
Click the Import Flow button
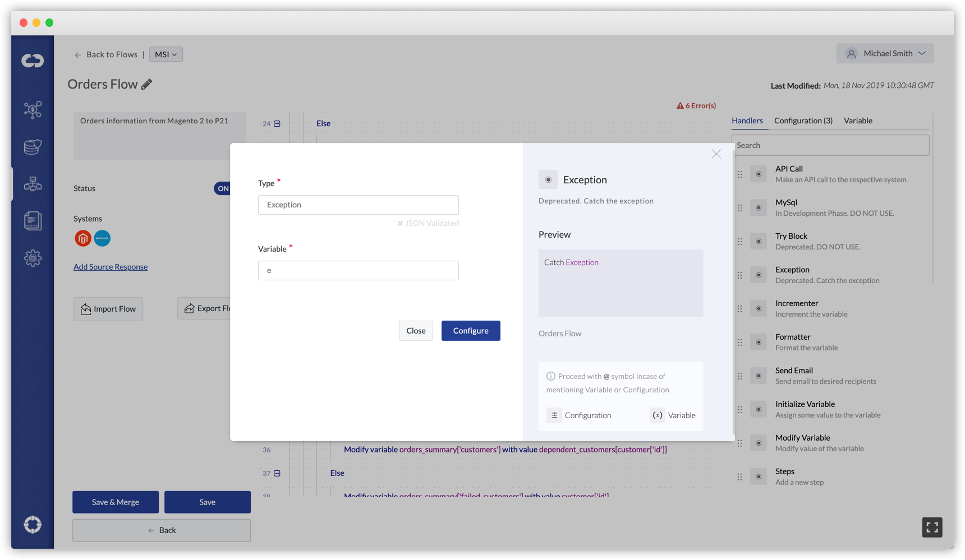pyautogui.click(x=108, y=309)
